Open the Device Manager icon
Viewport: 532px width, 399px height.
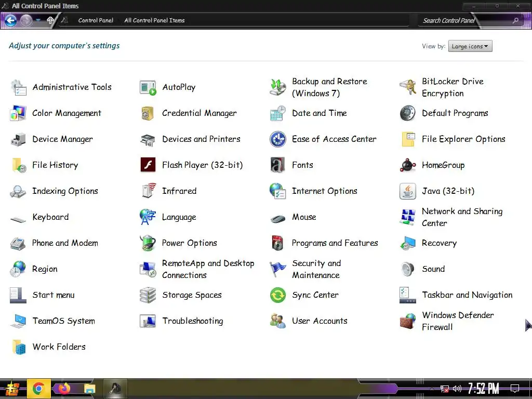18,139
